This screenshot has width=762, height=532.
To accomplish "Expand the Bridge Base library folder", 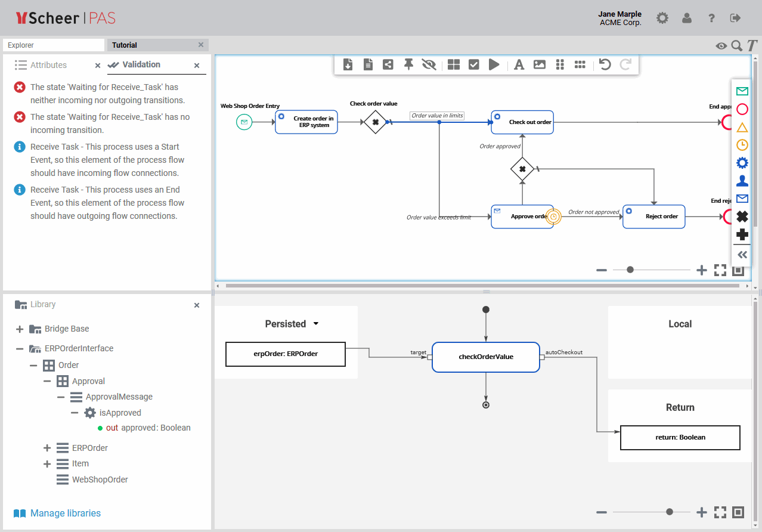I will pos(20,329).
